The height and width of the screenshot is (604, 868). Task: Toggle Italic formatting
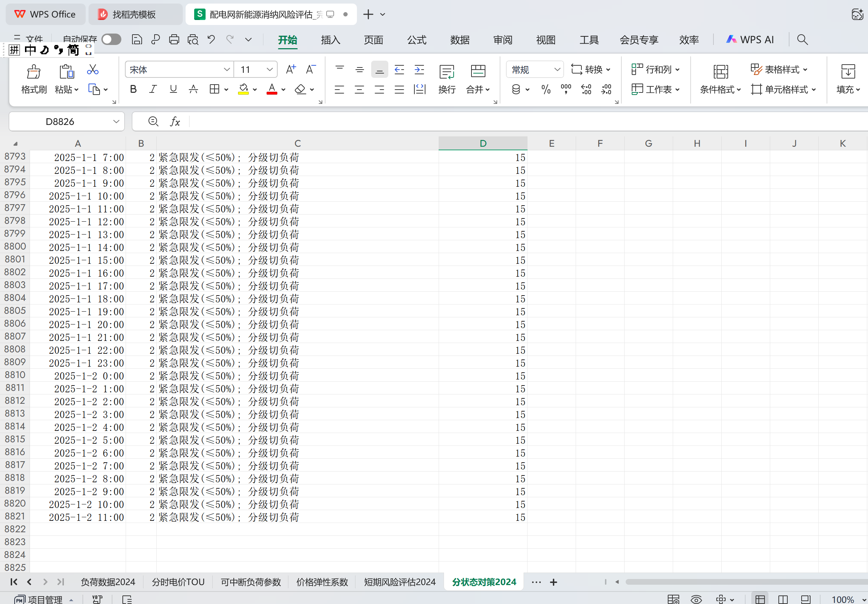coord(153,89)
